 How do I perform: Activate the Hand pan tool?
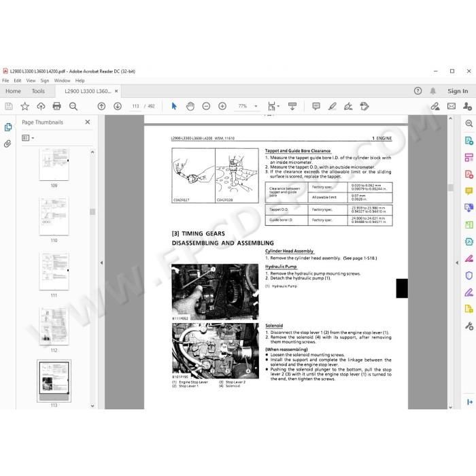(x=190, y=106)
